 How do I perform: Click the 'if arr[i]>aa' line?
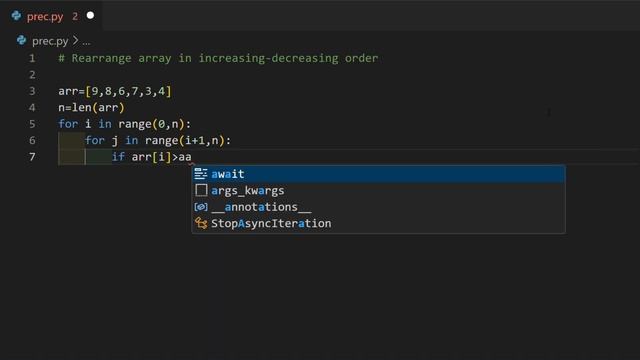click(151, 157)
